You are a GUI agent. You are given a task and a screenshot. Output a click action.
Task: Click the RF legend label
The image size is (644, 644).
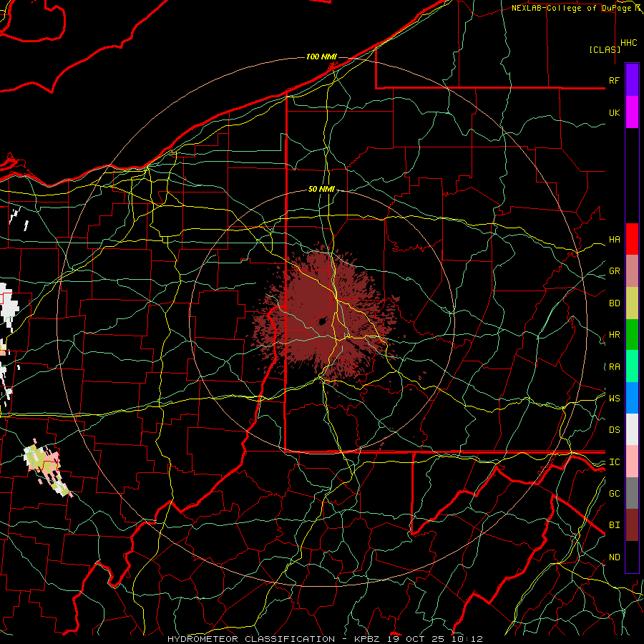click(614, 81)
